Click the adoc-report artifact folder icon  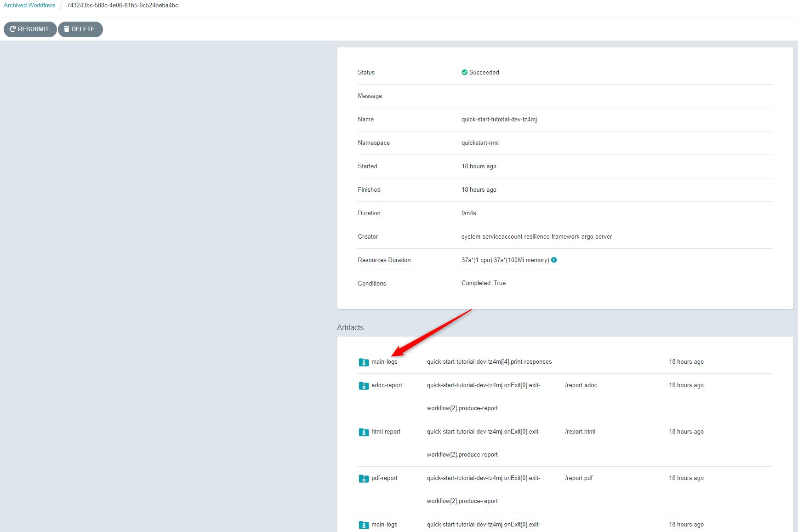[364, 385]
